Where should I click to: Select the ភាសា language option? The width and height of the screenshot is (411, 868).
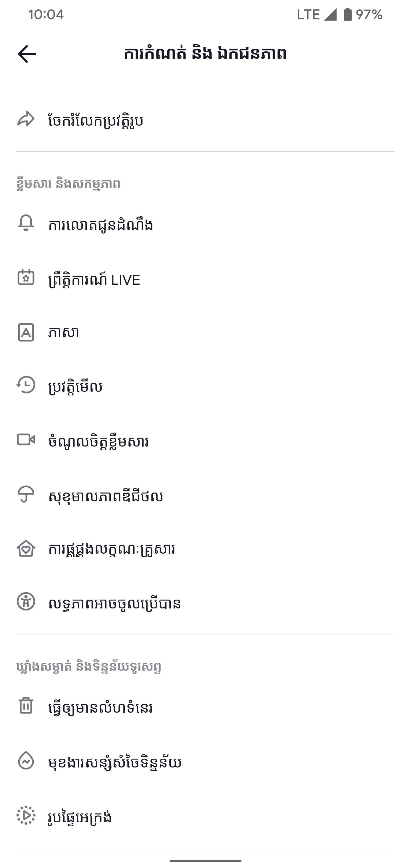[205, 332]
